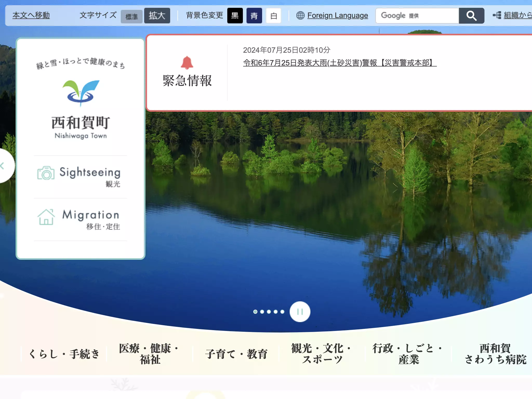Select the fifth slideshow dot
532x399 pixels.
(x=282, y=312)
